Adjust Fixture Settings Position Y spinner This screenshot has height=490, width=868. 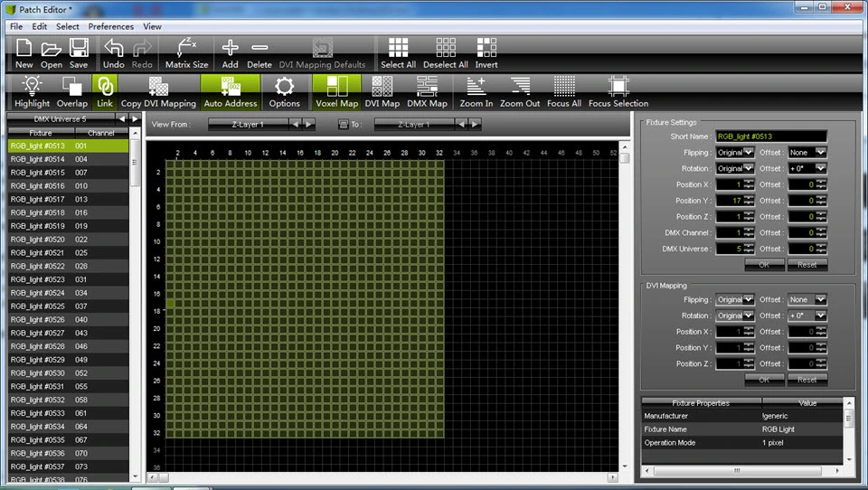click(x=749, y=201)
